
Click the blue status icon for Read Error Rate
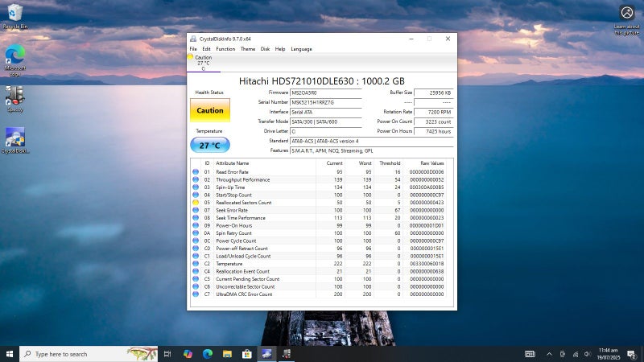pyautogui.click(x=196, y=172)
